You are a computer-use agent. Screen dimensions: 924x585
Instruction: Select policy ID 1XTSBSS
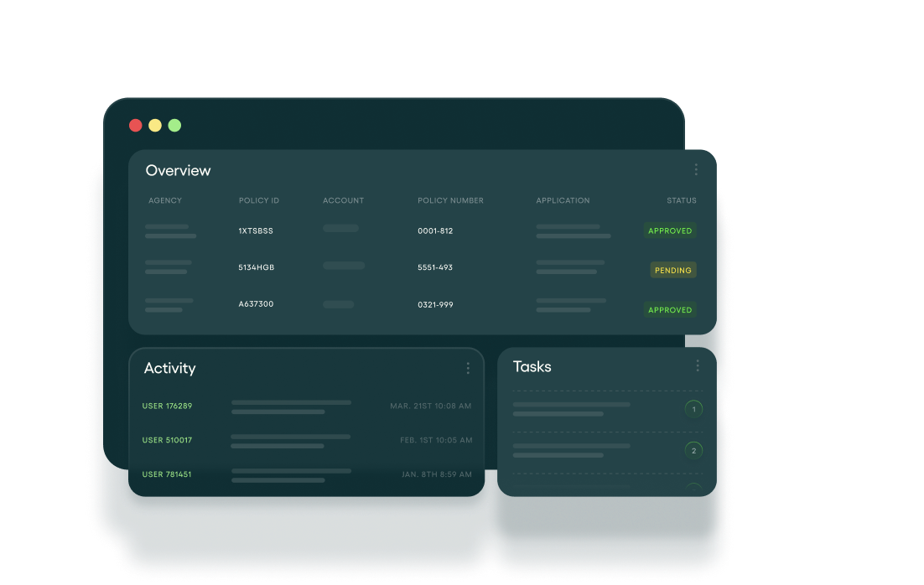pyautogui.click(x=256, y=231)
